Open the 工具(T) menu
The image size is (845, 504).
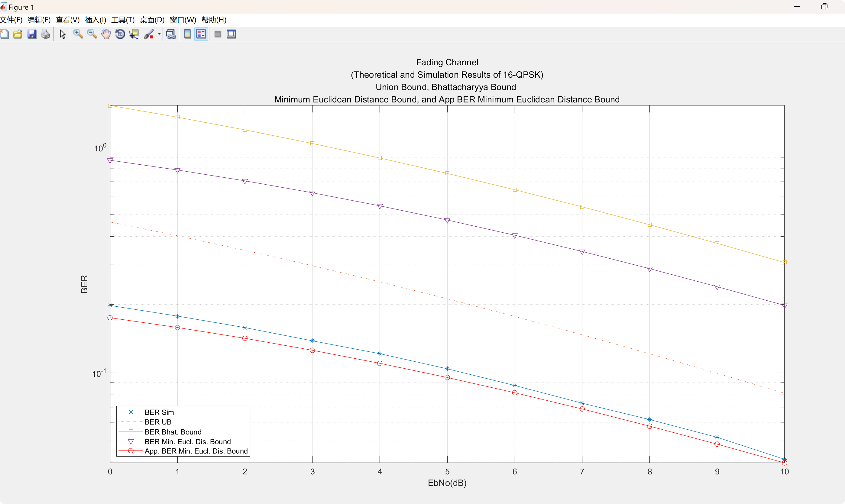[123, 20]
